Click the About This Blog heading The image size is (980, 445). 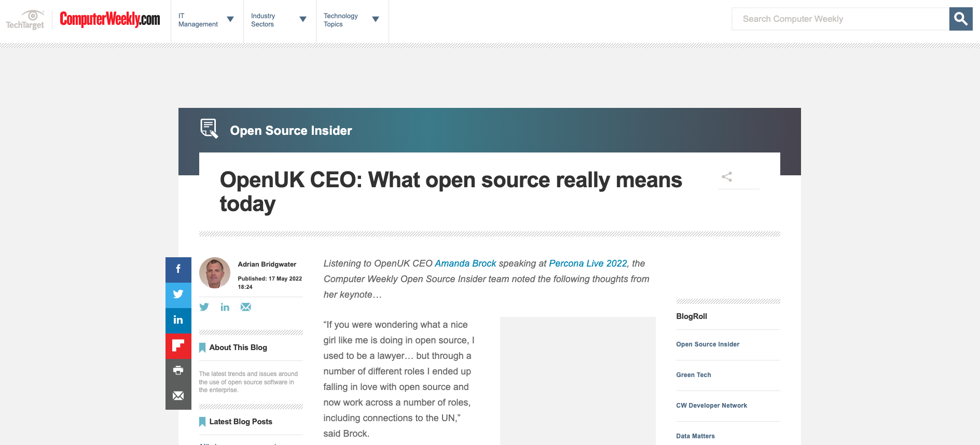238,347
